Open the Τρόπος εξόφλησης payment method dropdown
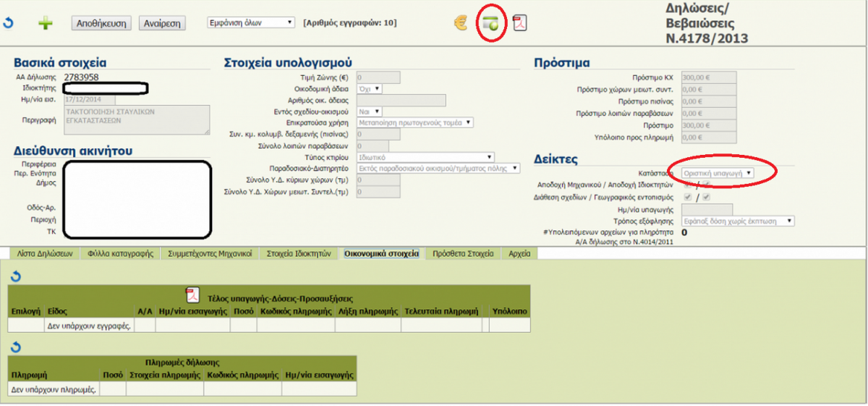 [738, 221]
